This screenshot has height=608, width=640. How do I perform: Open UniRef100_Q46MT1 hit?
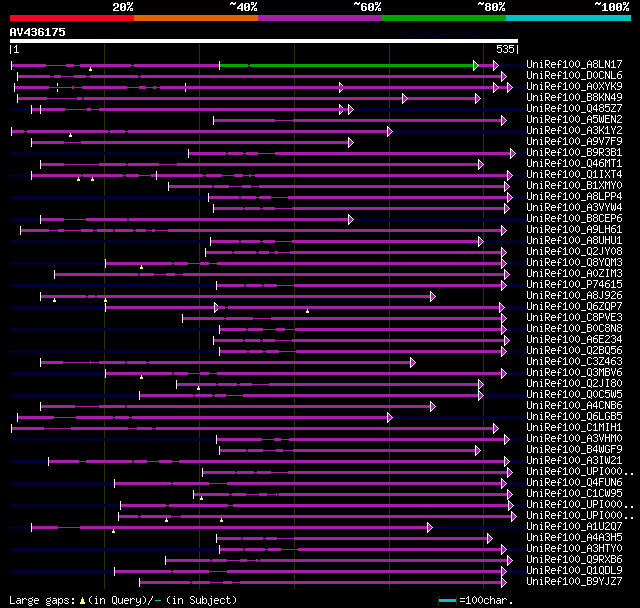(x=574, y=163)
